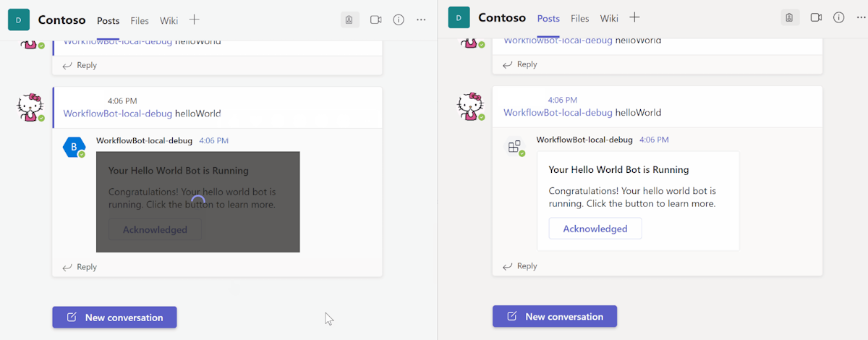This screenshot has height=340, width=868.
Task: Click the Meet video camera icon in left window
Action: (x=375, y=20)
